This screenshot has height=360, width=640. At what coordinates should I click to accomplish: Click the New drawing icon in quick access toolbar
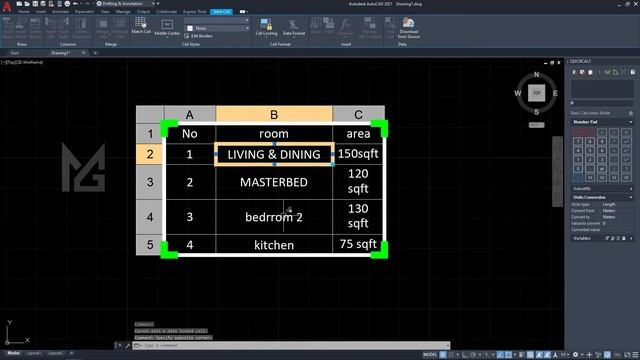click(19, 4)
